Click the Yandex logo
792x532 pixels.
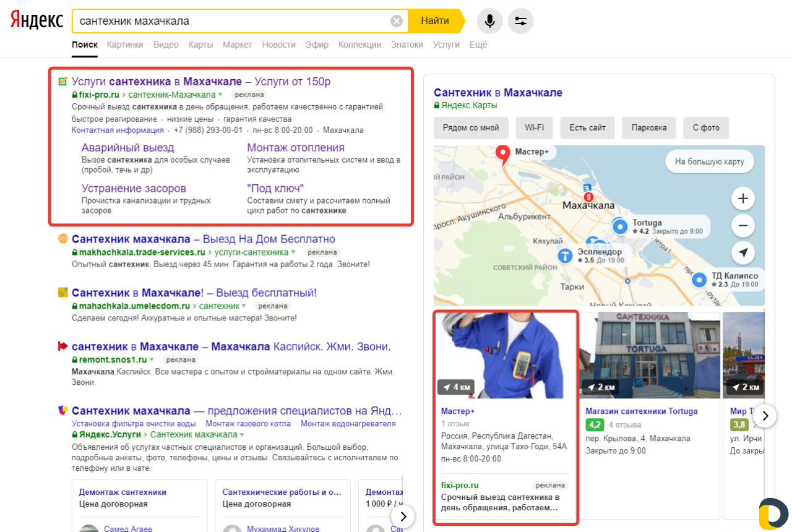coord(37,20)
